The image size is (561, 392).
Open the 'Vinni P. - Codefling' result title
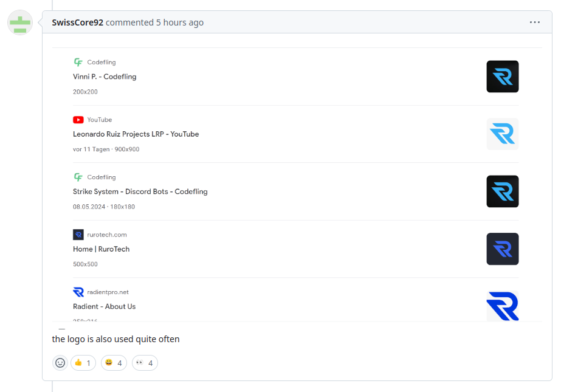[105, 77]
